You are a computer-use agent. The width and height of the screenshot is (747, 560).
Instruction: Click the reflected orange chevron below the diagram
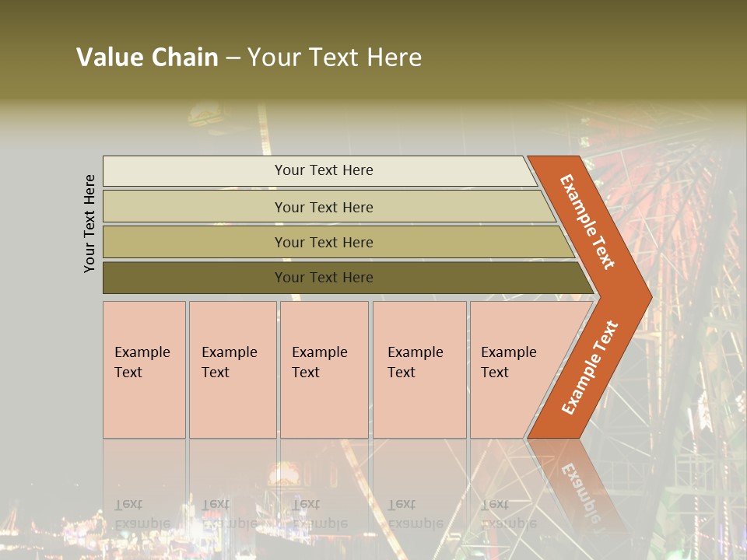pyautogui.click(x=577, y=485)
